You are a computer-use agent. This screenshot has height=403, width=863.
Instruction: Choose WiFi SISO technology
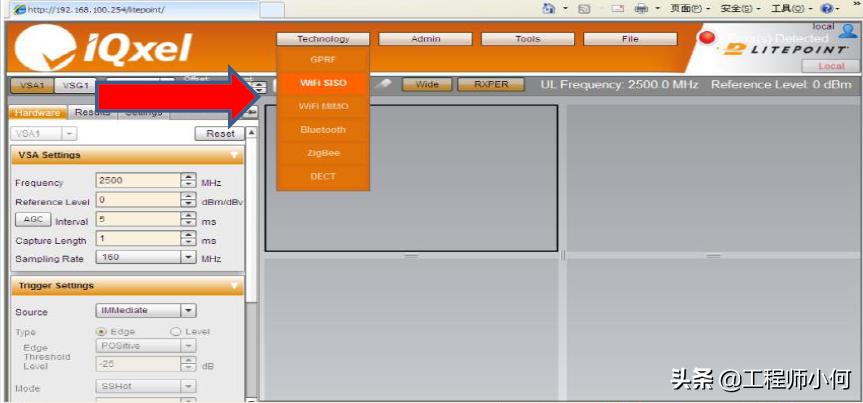(323, 83)
